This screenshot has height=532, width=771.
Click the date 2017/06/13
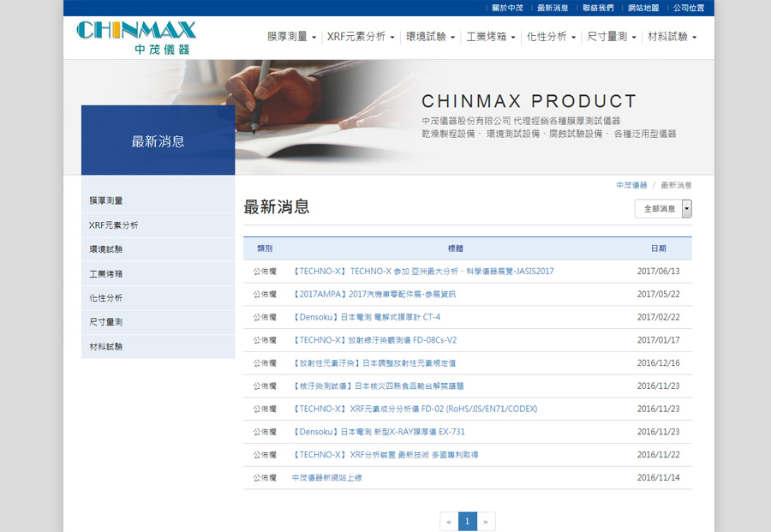659,271
